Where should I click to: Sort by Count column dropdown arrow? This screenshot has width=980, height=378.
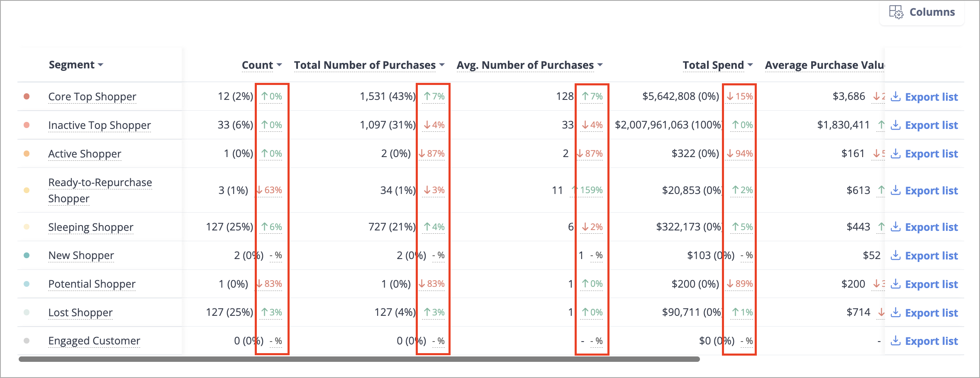pos(279,65)
